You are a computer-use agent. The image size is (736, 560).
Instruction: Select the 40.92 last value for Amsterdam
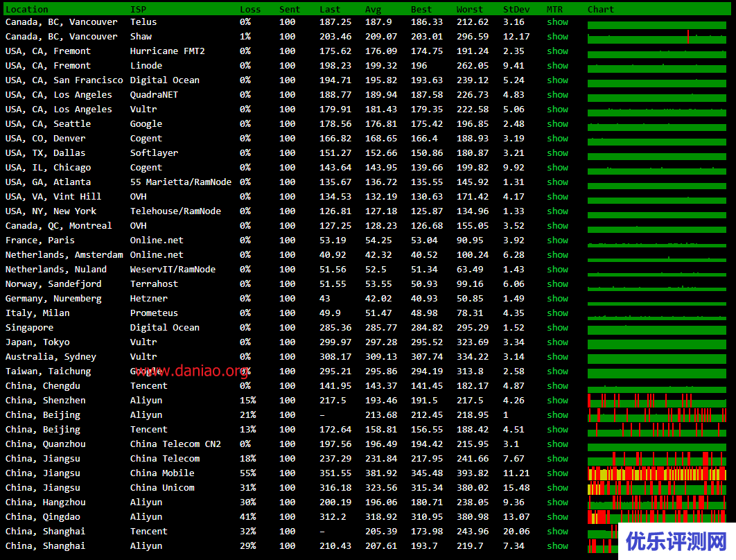(333, 255)
